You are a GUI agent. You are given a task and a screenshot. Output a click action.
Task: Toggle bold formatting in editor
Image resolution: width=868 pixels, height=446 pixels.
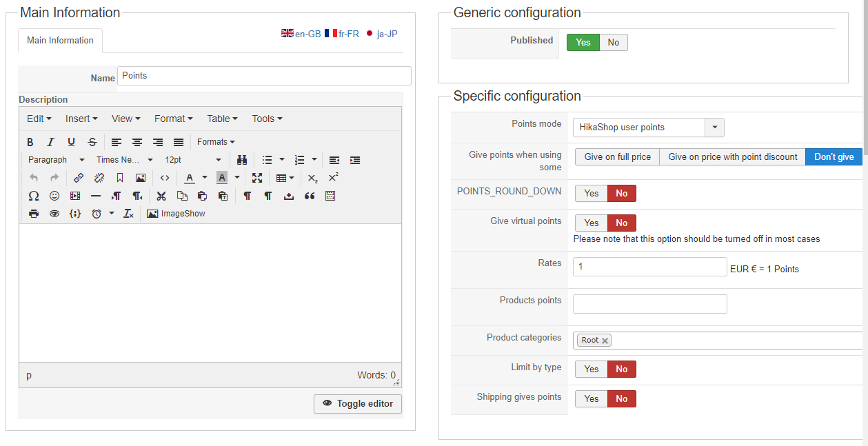pos(30,142)
